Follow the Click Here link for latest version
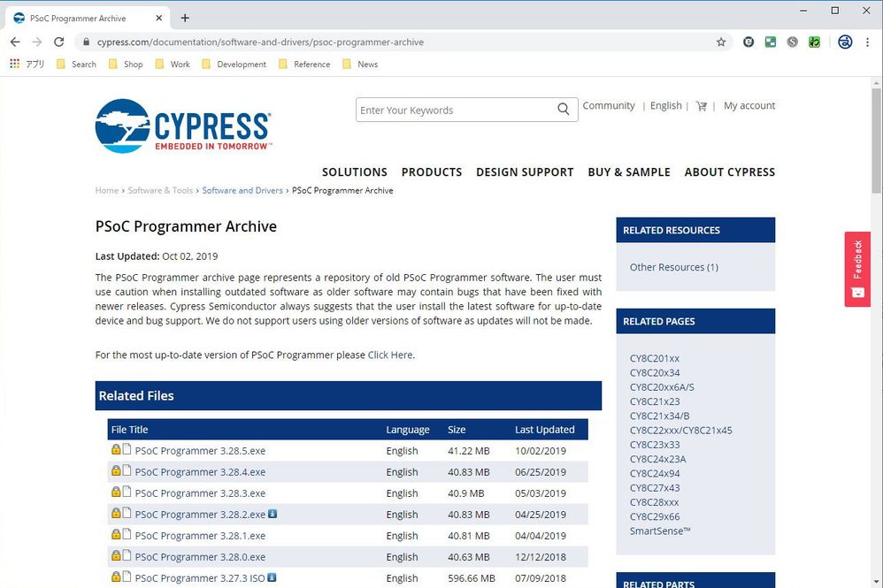Image resolution: width=883 pixels, height=588 pixels. tap(390, 355)
